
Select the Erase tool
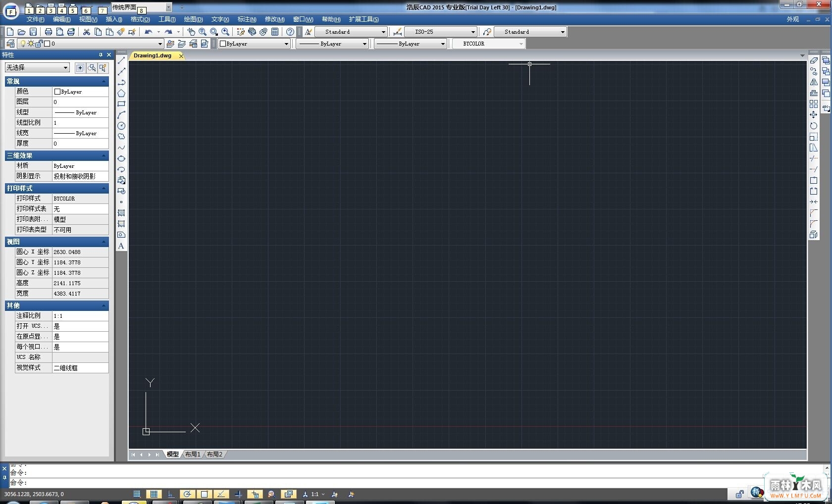pos(814,60)
